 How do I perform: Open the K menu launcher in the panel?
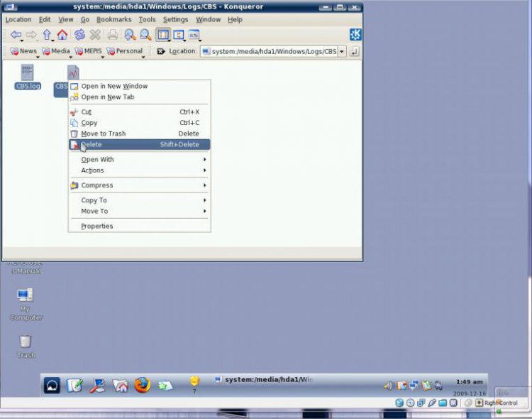pyautogui.click(x=52, y=386)
